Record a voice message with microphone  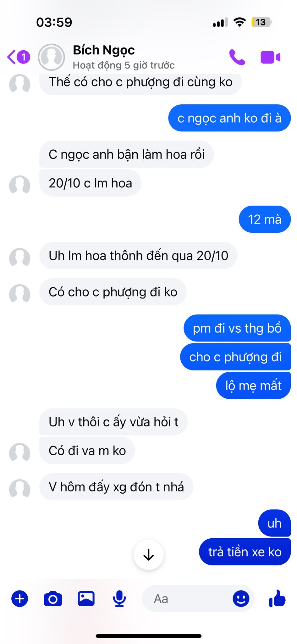[119, 598]
